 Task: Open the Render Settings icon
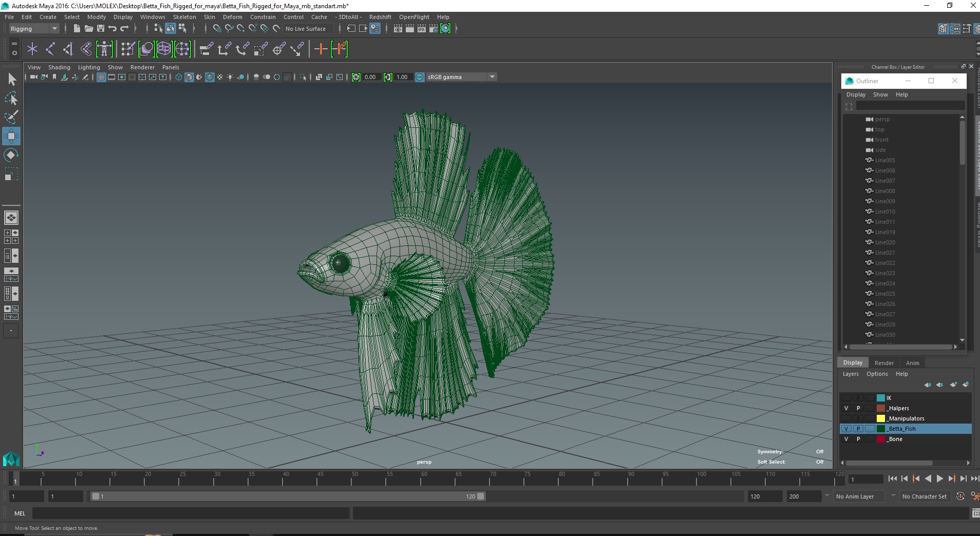434,29
